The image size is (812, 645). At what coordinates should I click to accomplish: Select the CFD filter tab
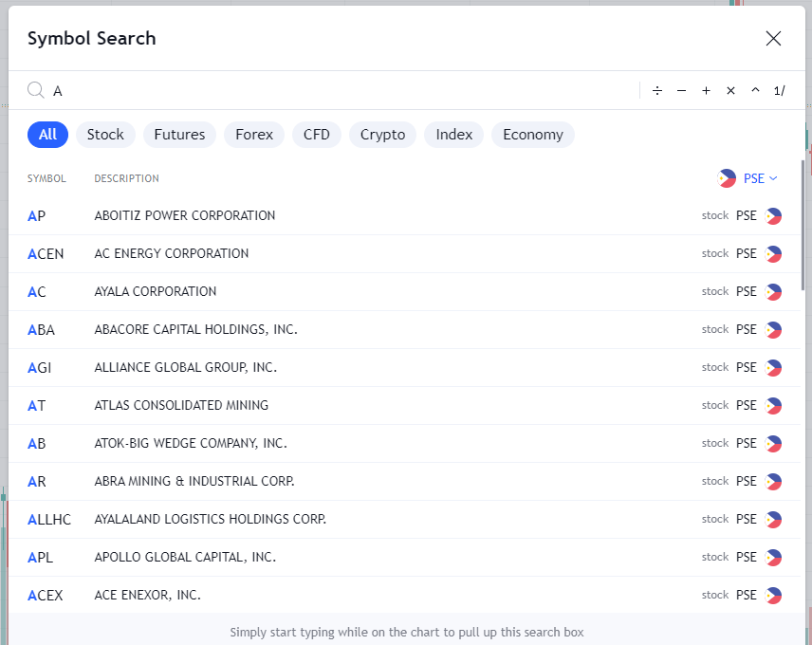[317, 135]
